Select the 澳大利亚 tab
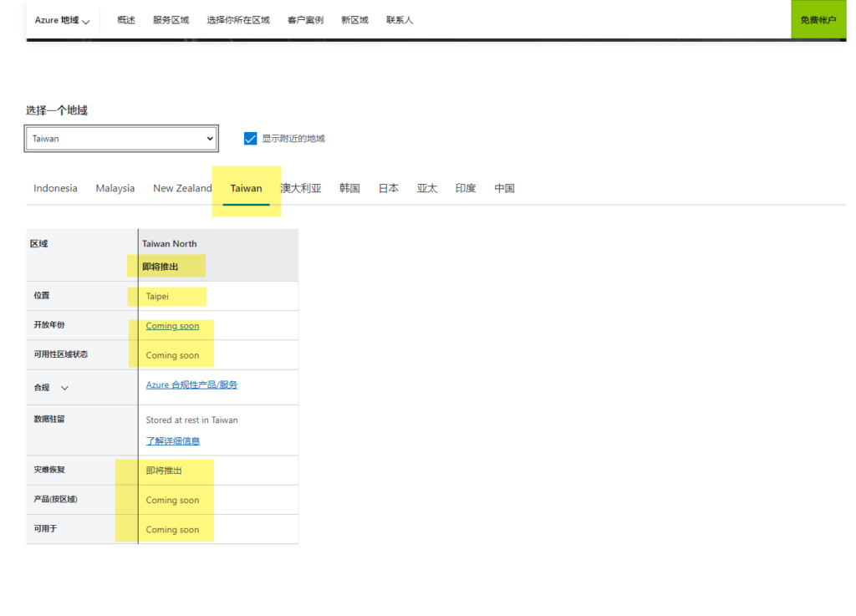 (x=301, y=188)
